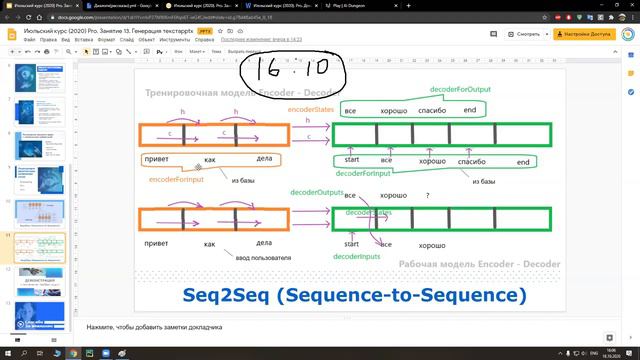Open the Правка menu
640x360 pixels.
coord(48,40)
